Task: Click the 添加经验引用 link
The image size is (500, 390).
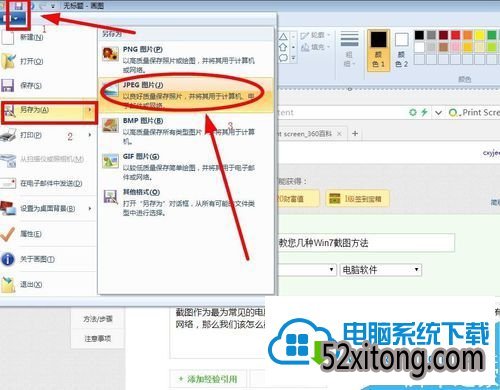Action: click(208, 379)
